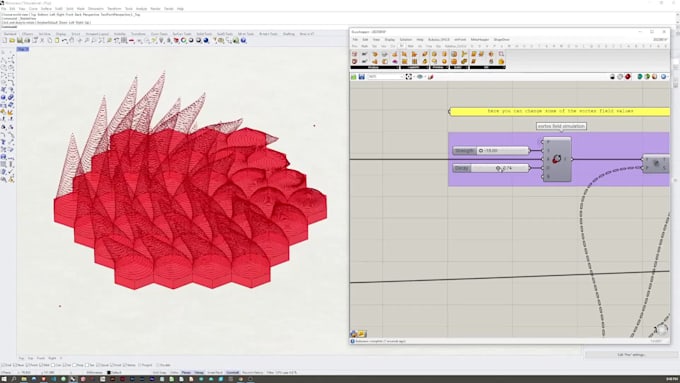Enable the Disable osnap checkbox
The height and width of the screenshot is (383, 680).
point(158,365)
